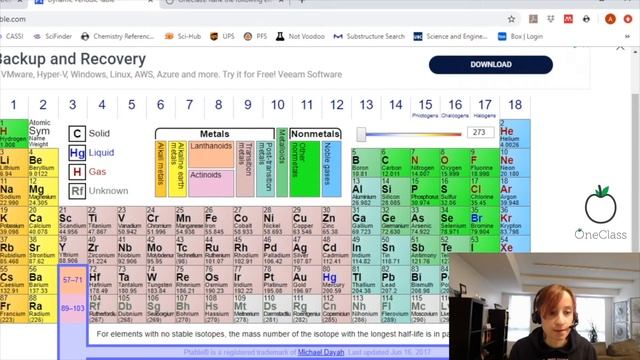The height and width of the screenshot is (360, 640).
Task: Highlight the Alkali metals category
Action: pos(161,169)
